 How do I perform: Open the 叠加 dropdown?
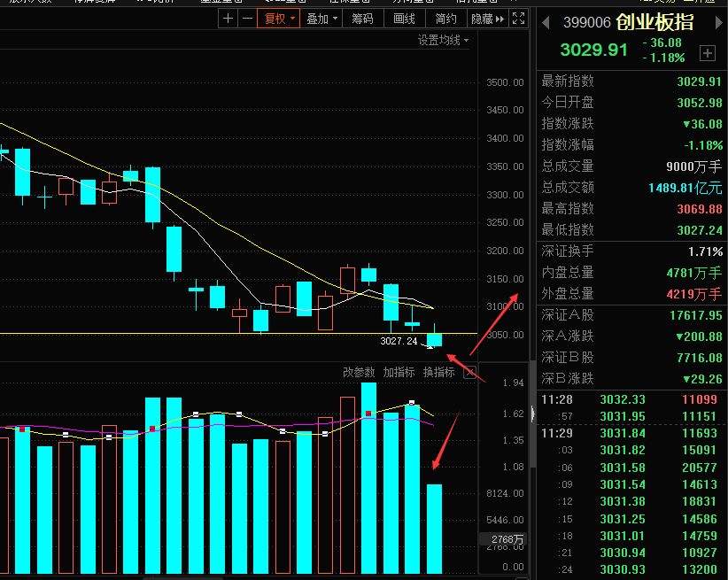click(x=321, y=19)
